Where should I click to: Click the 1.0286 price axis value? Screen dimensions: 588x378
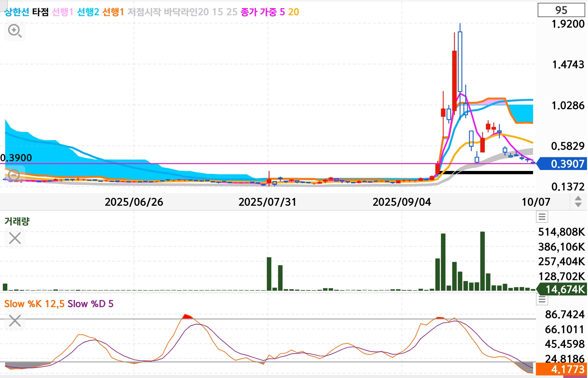click(568, 105)
